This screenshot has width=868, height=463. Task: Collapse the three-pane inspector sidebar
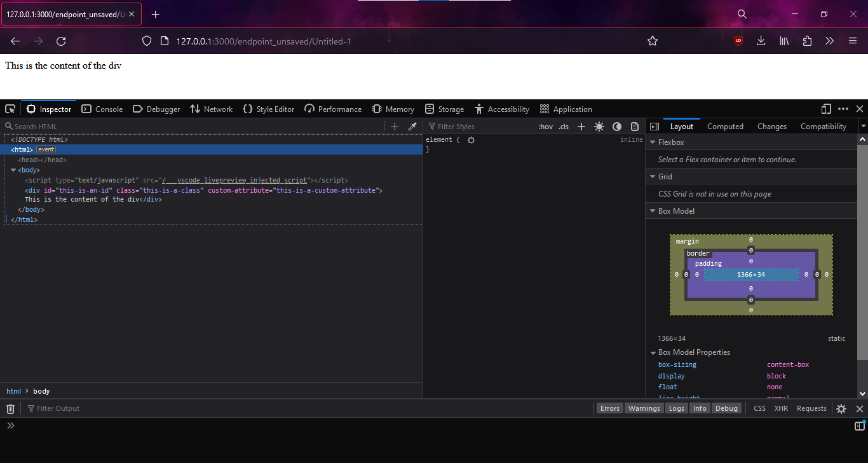(654, 127)
